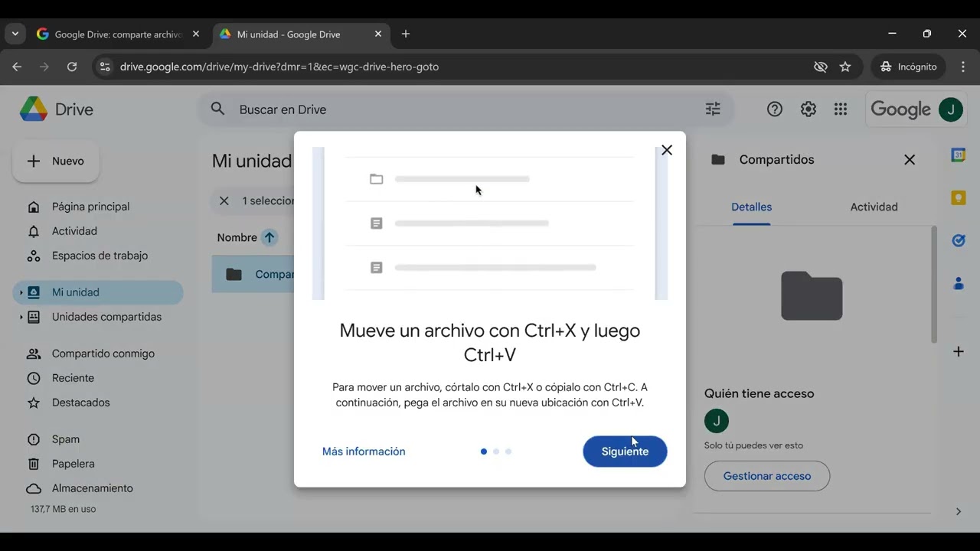Open Contacts side panel icon
The image size is (980, 551).
click(x=958, y=283)
